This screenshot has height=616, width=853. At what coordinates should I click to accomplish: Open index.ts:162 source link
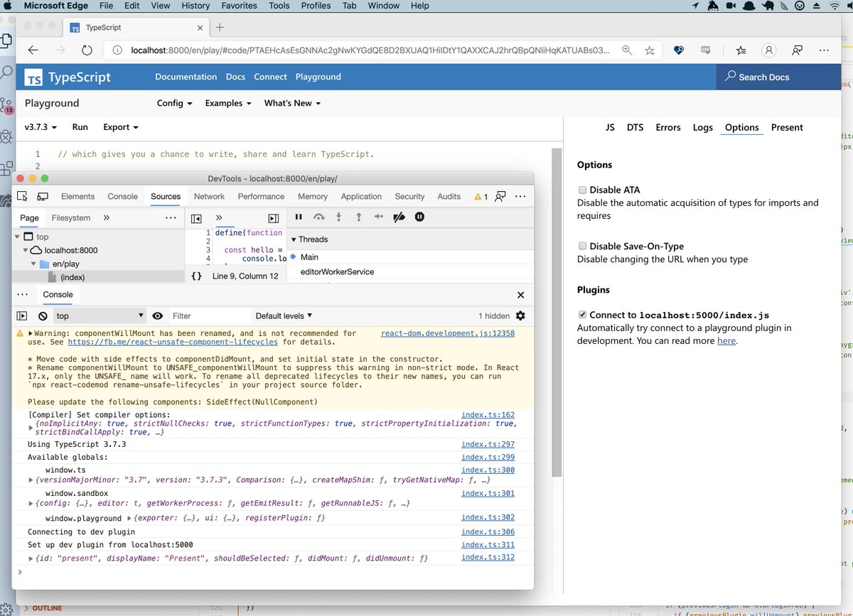488,415
